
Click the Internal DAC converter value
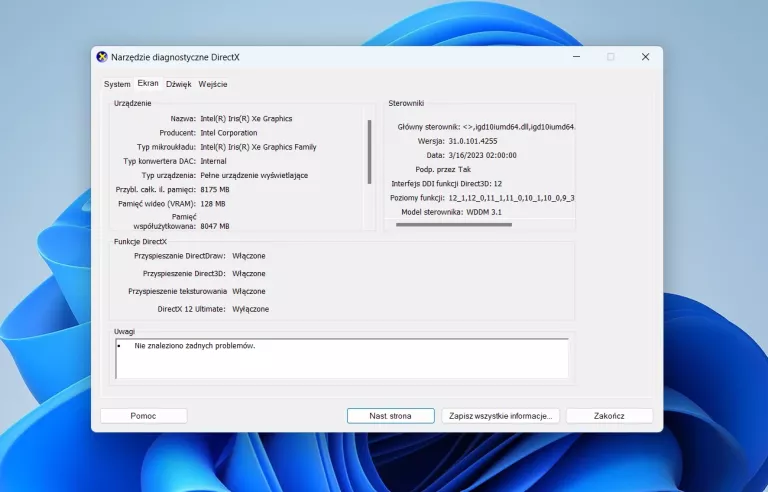point(214,161)
